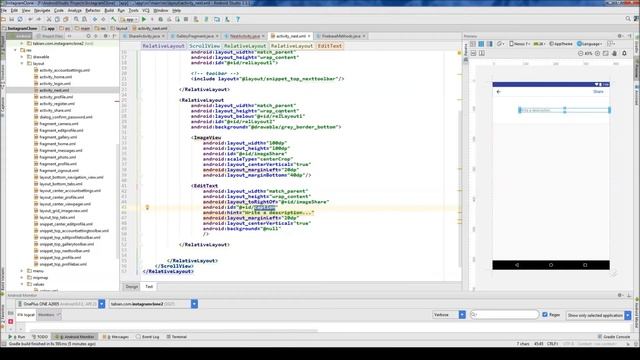This screenshot has width=640, height=360.
Task: Expand the menu folder in project tree
Action: (x=22, y=271)
